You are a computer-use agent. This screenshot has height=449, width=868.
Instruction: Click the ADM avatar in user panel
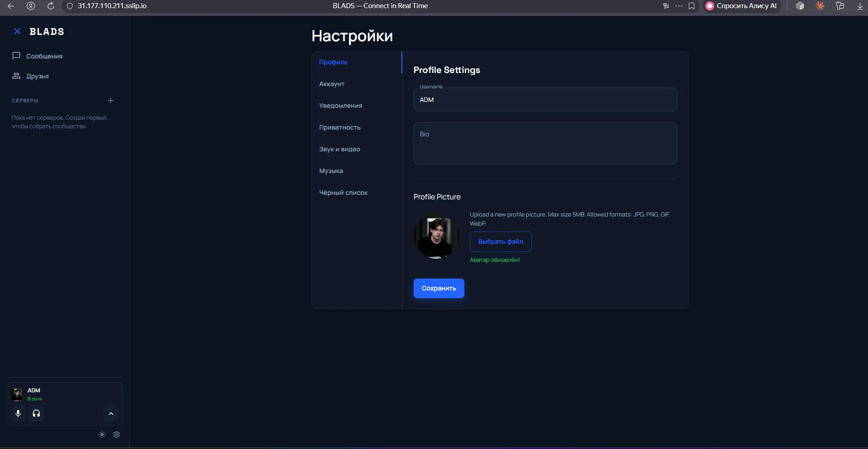pyautogui.click(x=17, y=394)
